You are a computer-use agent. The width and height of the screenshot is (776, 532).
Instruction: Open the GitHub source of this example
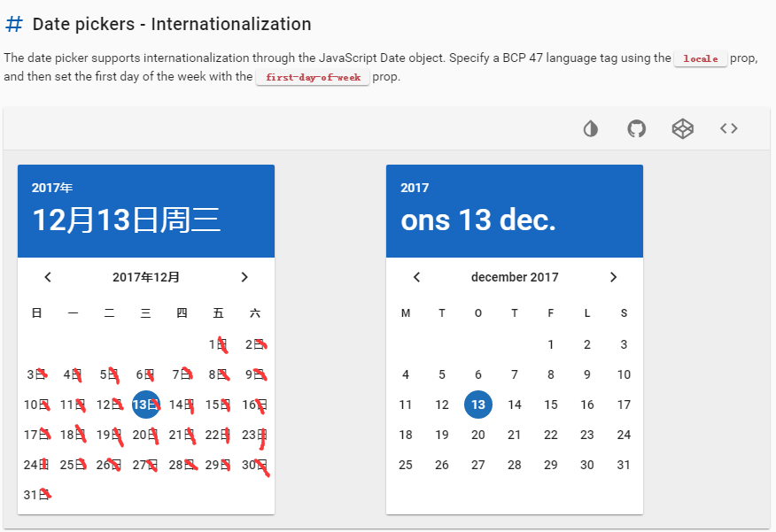coord(636,128)
